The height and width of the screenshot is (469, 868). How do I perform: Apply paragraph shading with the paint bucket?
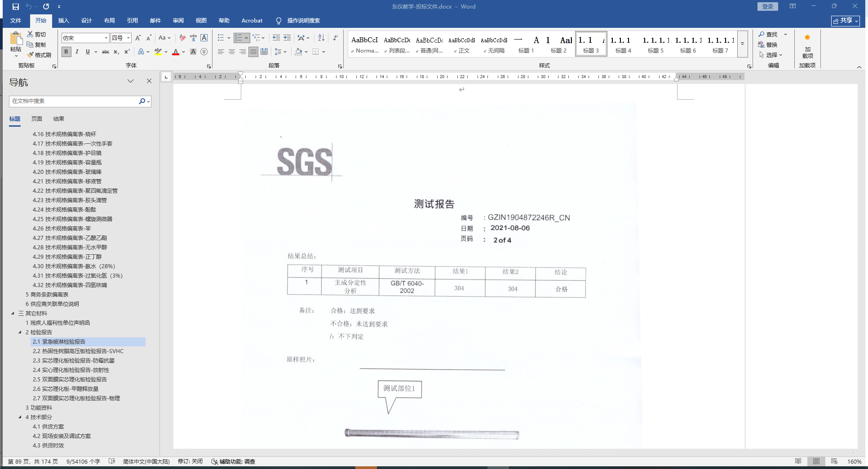click(298, 52)
